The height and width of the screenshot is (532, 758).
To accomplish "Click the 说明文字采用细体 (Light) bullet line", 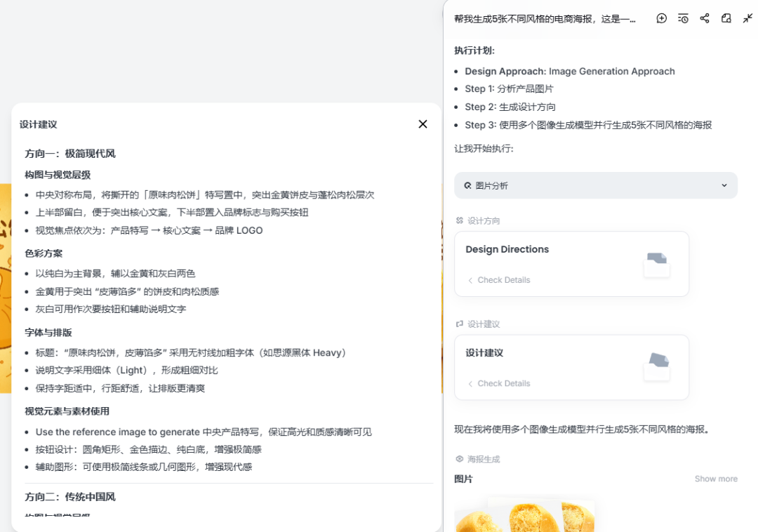I will [x=126, y=370].
